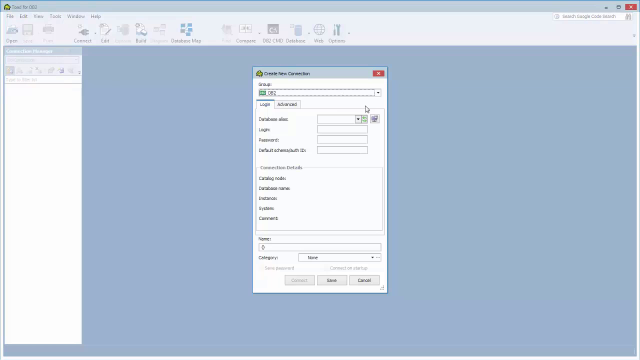The image size is (640, 360).
Task: Expand the Connect toolbar button's dropdown arrow
Action: 95,33
